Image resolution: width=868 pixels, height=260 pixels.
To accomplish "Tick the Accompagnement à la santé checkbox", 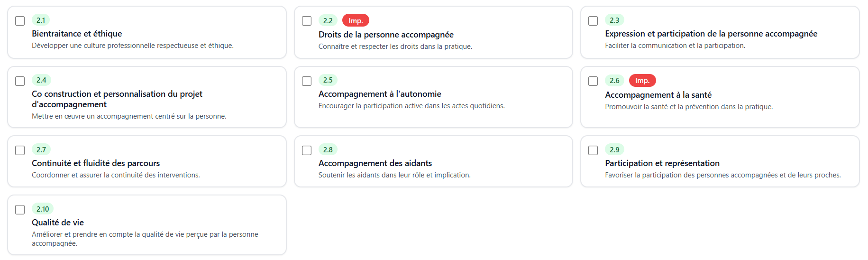I will tap(593, 81).
